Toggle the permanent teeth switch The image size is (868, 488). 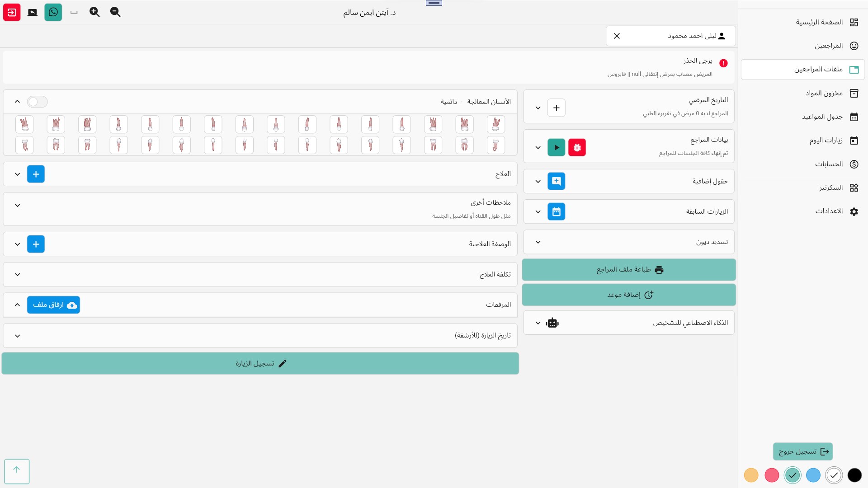click(37, 102)
